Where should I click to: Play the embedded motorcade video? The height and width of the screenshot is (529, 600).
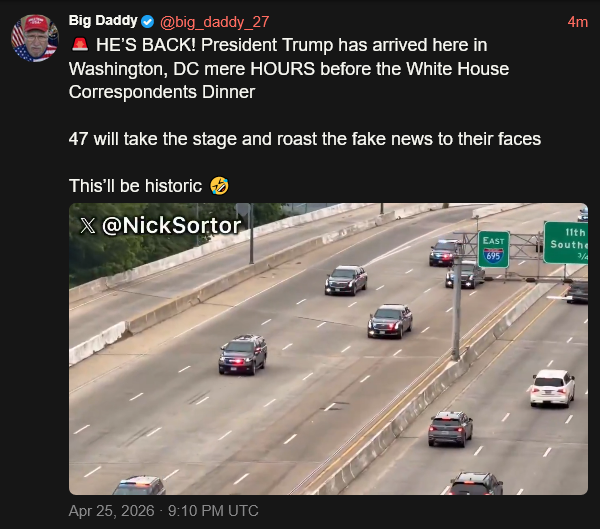point(328,349)
